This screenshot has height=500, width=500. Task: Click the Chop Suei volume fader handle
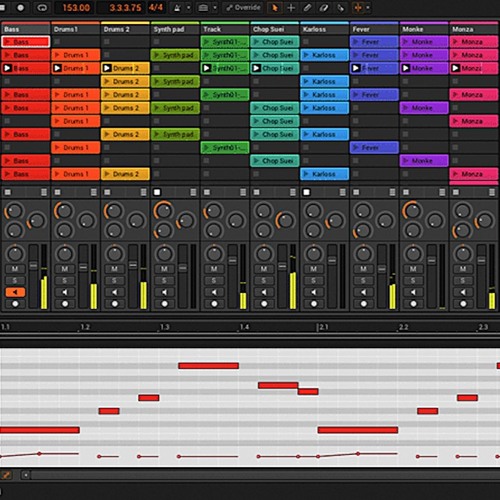click(282, 266)
